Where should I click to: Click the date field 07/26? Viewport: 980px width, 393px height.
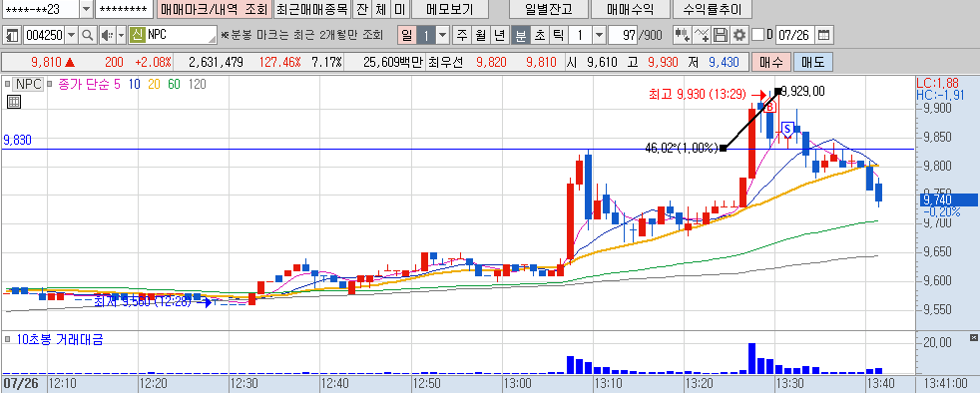coord(795,35)
